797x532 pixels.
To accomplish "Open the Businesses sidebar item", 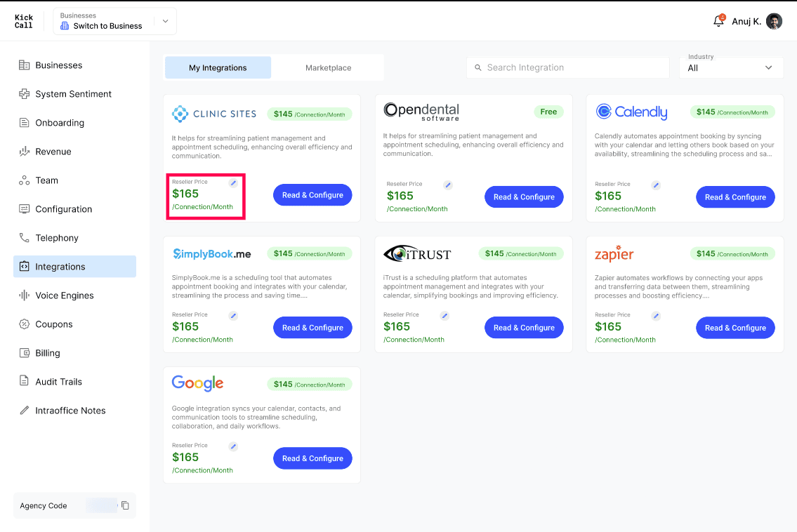I will [x=74, y=65].
